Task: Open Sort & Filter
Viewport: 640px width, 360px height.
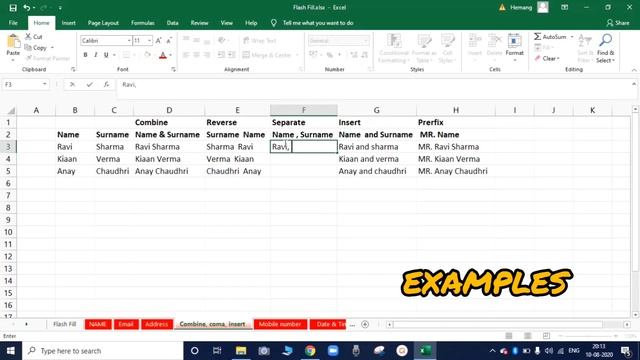Action: pos(585,48)
